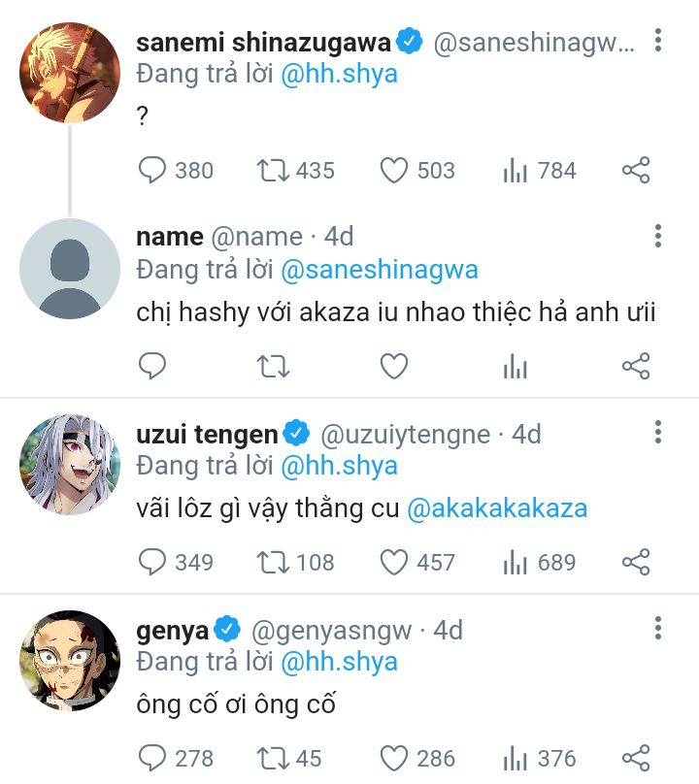Open sanemi shinazugawa's profile avatar

[69, 73]
